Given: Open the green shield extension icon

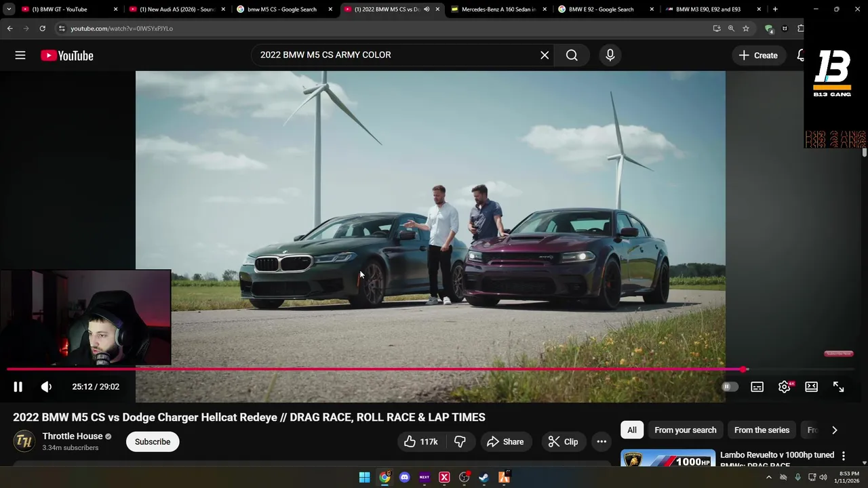Looking at the screenshot, I should pyautogui.click(x=768, y=28).
